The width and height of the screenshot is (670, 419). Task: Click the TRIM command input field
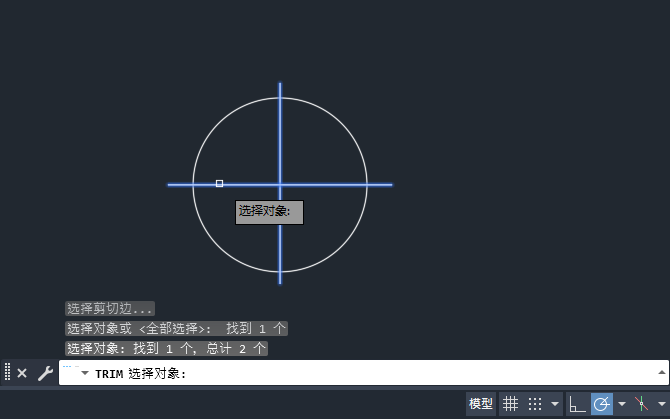point(363,373)
